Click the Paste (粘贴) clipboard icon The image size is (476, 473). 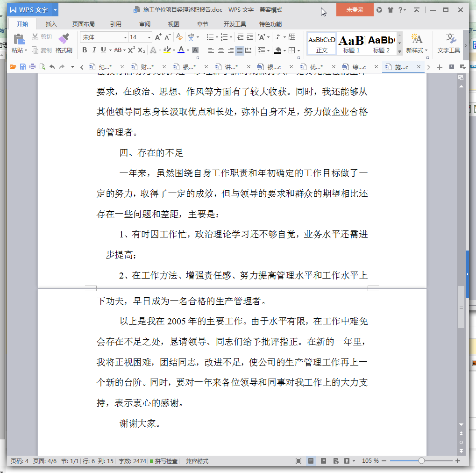pos(19,39)
